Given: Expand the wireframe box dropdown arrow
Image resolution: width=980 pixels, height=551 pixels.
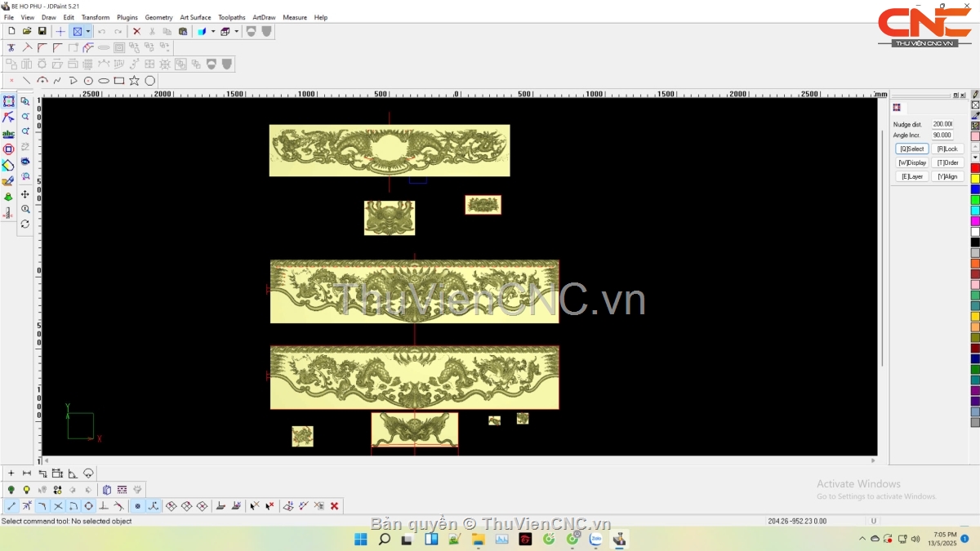Looking at the screenshot, I should 237,31.
